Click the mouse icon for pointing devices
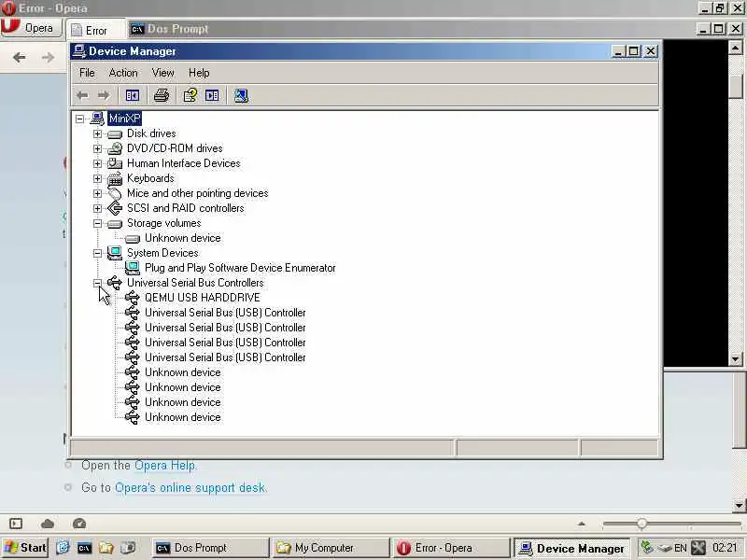This screenshot has width=747, height=560. pos(115,193)
